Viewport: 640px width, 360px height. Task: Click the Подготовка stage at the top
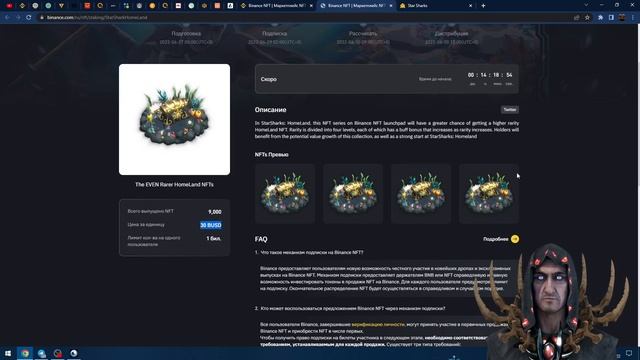click(186, 34)
